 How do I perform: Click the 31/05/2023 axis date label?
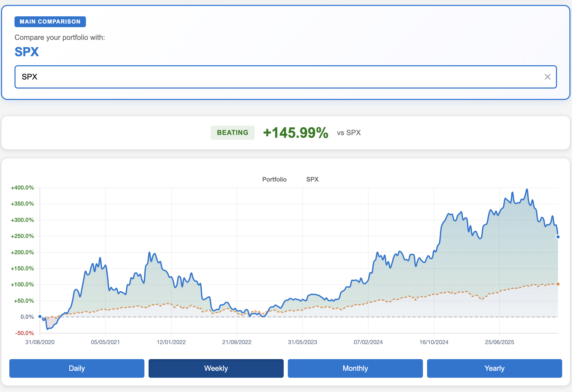[303, 342]
